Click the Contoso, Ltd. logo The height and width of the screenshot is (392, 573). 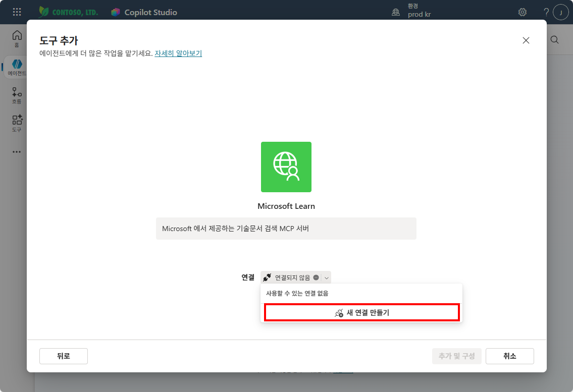pyautogui.click(x=68, y=12)
